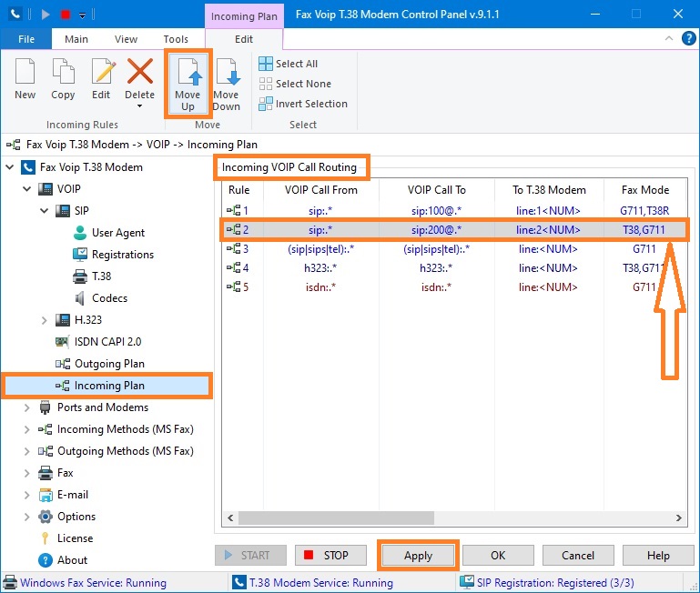This screenshot has height=593, width=700.
Task: Open the File menu
Action: click(26, 39)
